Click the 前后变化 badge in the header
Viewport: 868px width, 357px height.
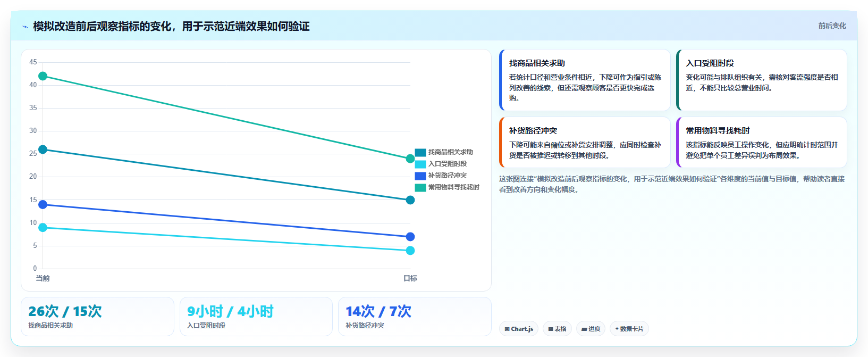tap(832, 26)
